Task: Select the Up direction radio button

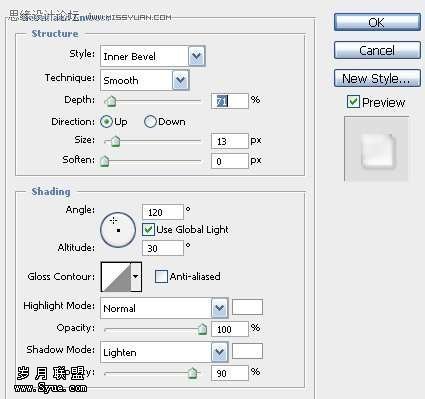Action: [106, 122]
